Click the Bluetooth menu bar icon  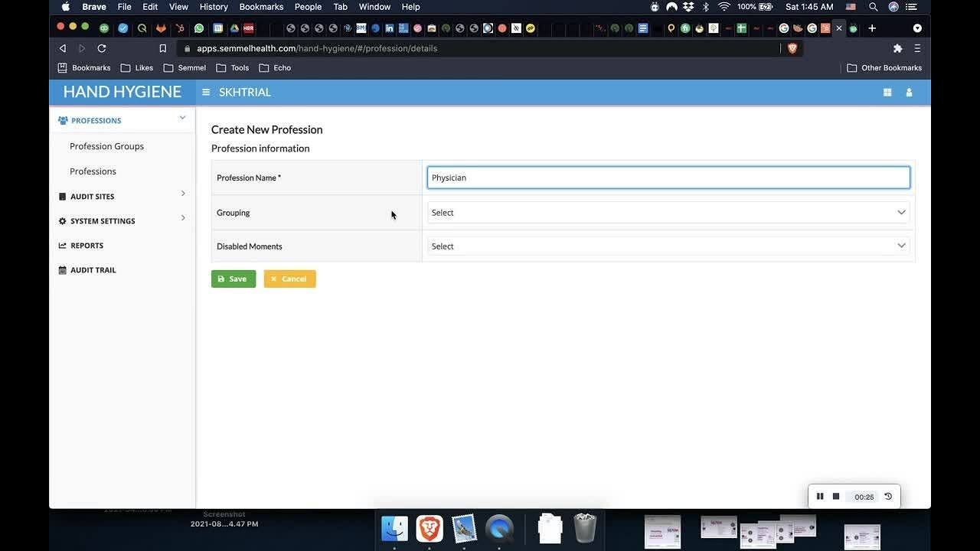pos(706,7)
